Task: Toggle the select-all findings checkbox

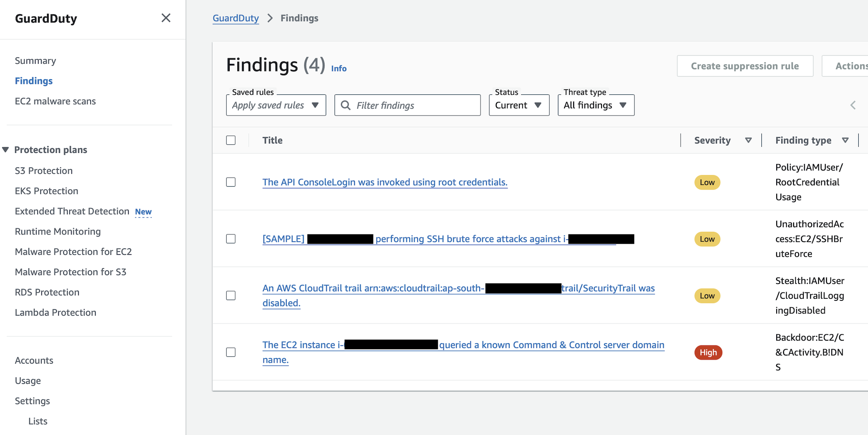Action: coord(231,140)
